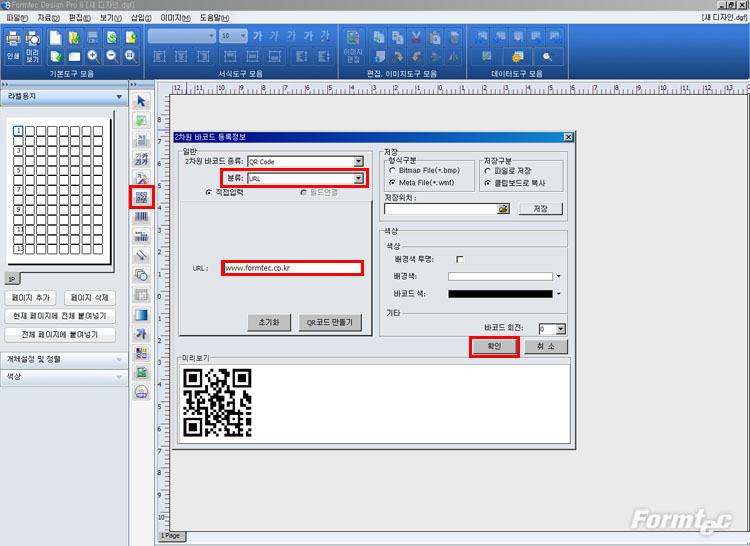750x546 pixels.
Task: Click the 페이지 삭제 button
Action: click(89, 297)
